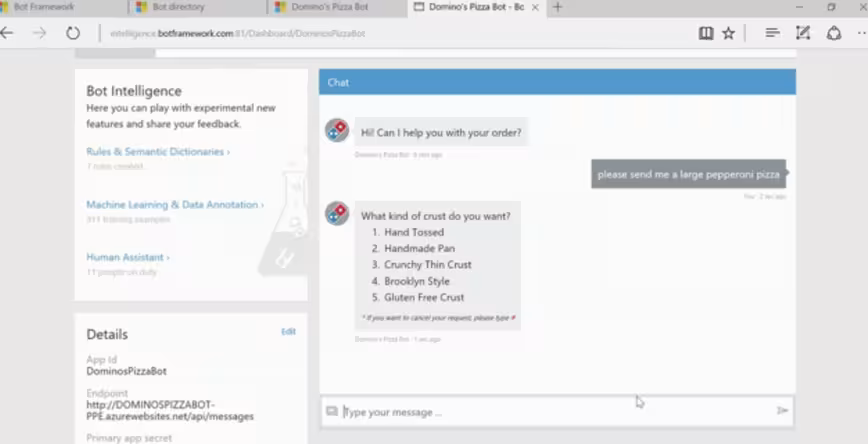The width and height of the screenshot is (868, 444).
Task: Click the Primary app secret label
Action: [129, 438]
